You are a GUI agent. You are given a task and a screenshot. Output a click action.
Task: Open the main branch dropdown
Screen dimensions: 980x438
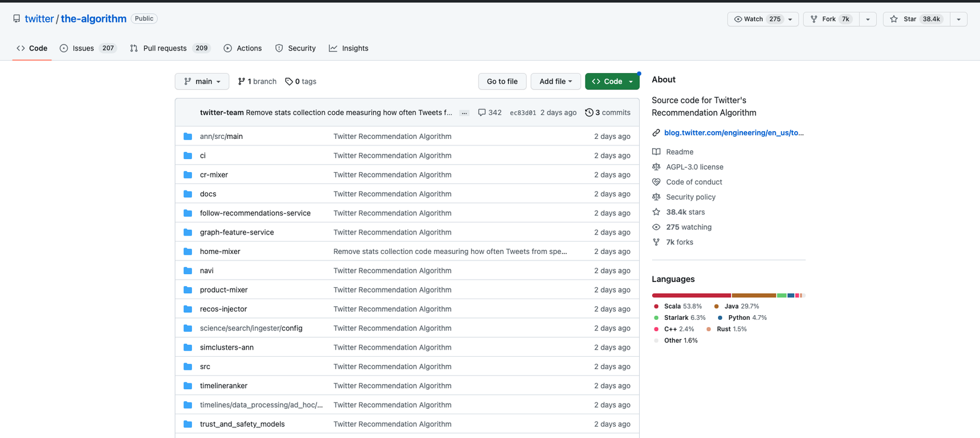coord(202,81)
